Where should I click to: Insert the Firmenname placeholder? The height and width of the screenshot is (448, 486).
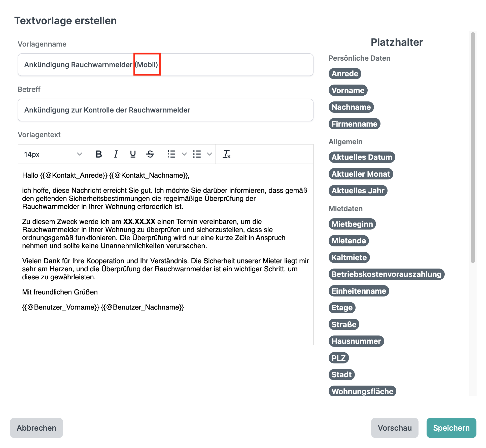pos(354,124)
